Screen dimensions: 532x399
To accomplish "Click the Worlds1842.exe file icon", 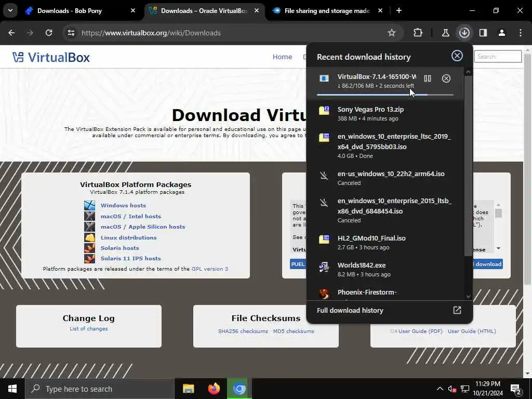I will pos(324,267).
